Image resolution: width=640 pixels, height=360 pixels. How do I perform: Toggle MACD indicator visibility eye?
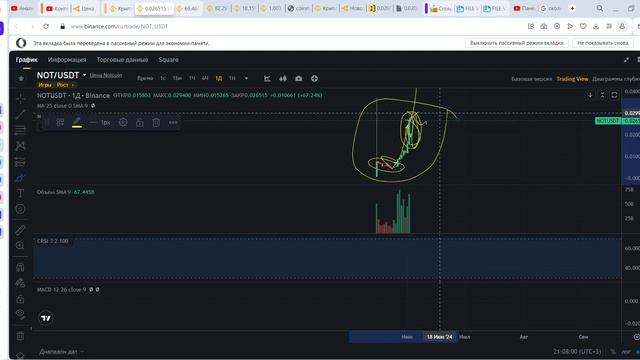(x=91, y=289)
